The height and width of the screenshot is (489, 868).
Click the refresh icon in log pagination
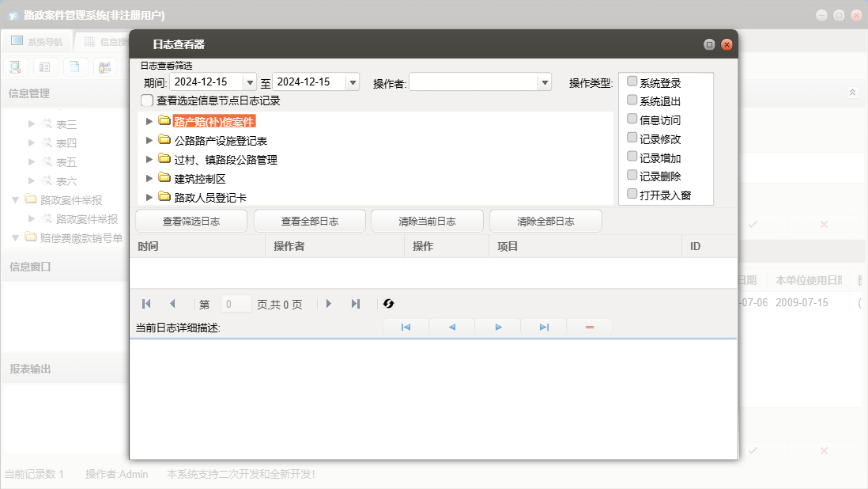[x=388, y=304]
